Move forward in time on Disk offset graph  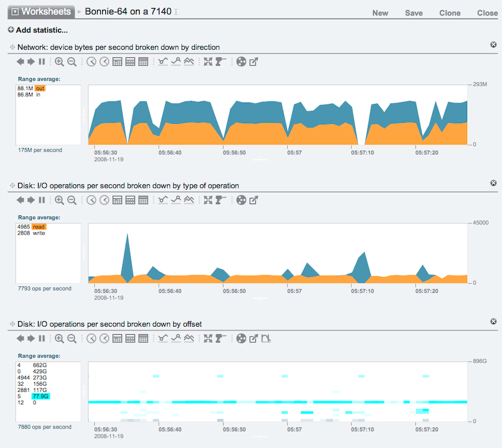pyautogui.click(x=31, y=339)
